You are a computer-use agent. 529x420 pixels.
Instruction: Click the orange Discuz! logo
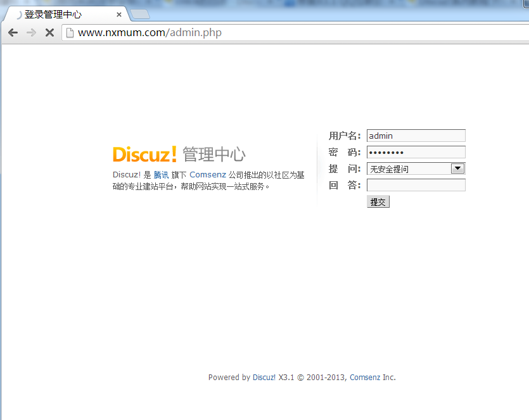click(144, 155)
